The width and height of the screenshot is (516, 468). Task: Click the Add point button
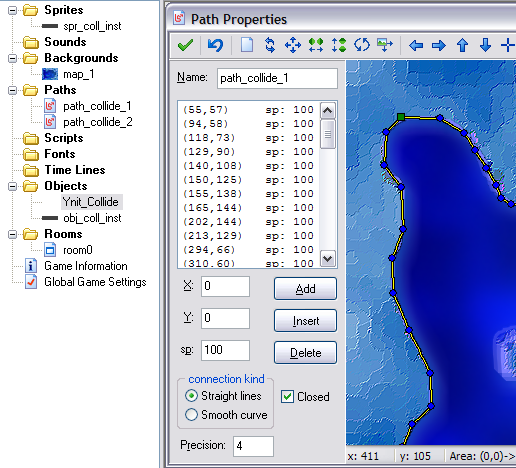coord(305,289)
